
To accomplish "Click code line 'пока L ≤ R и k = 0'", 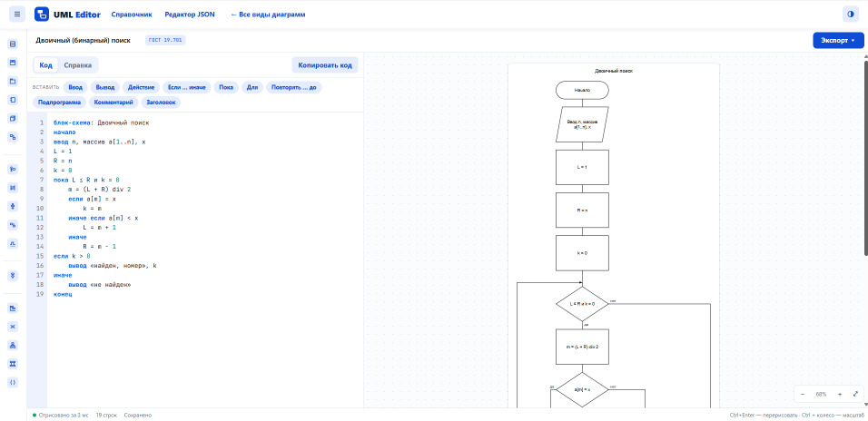I will click(86, 180).
